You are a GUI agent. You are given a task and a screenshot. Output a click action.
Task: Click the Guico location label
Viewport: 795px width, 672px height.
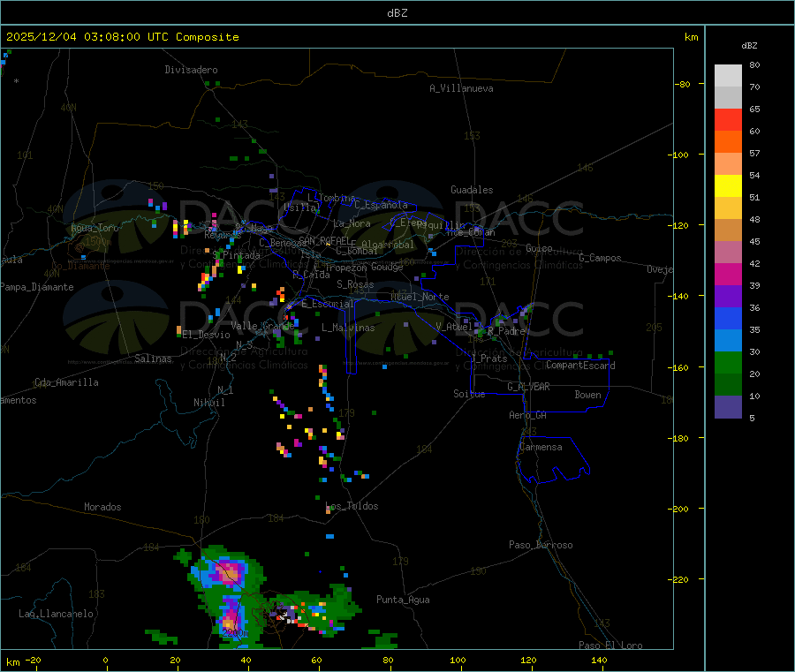click(539, 248)
